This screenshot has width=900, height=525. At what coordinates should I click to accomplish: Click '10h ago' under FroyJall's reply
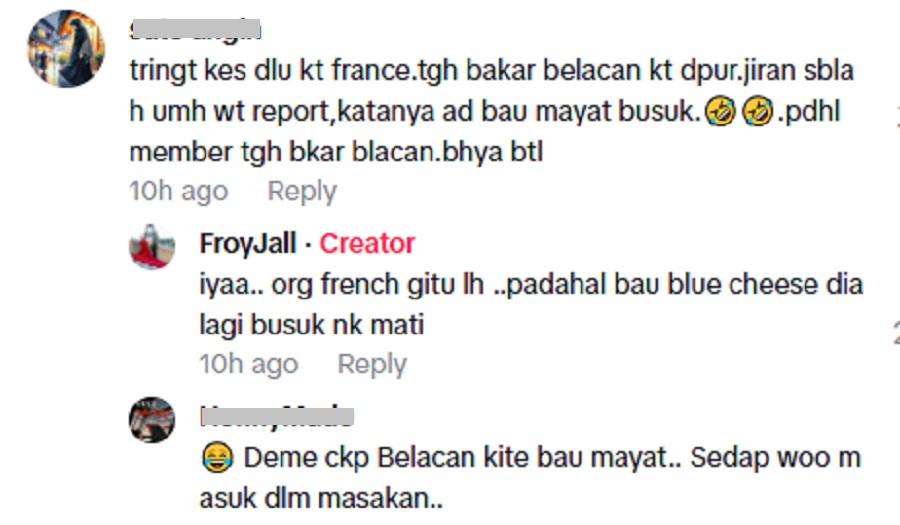tap(249, 364)
